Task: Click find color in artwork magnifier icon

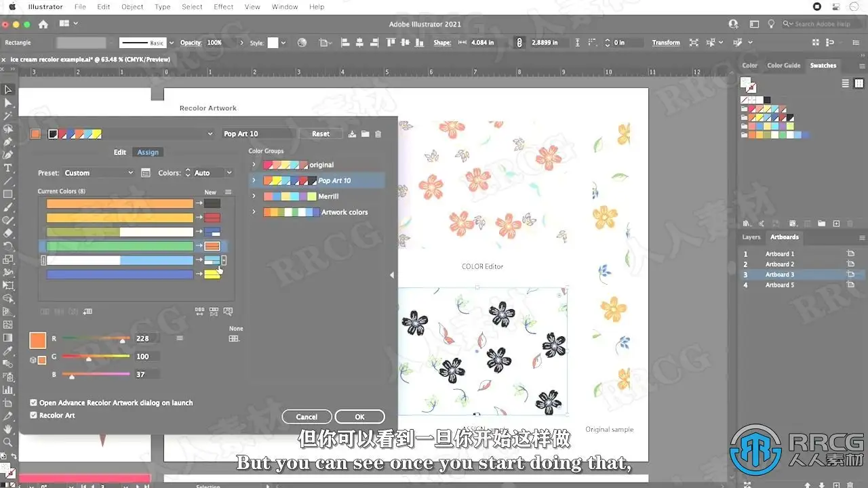Action: (x=228, y=312)
